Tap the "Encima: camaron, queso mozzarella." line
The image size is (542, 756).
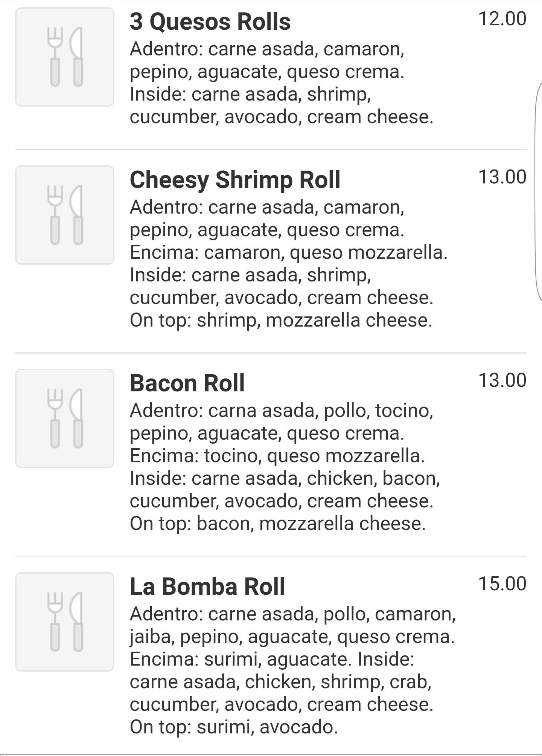tap(288, 252)
